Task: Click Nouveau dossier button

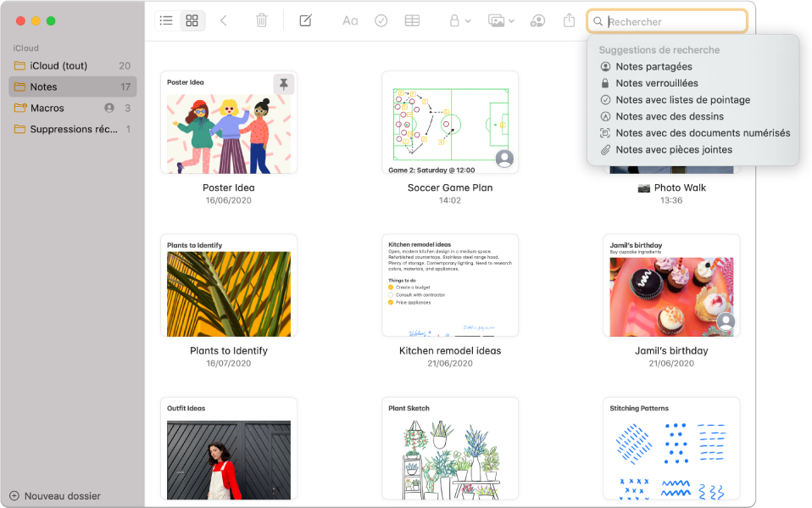Action: (x=55, y=496)
